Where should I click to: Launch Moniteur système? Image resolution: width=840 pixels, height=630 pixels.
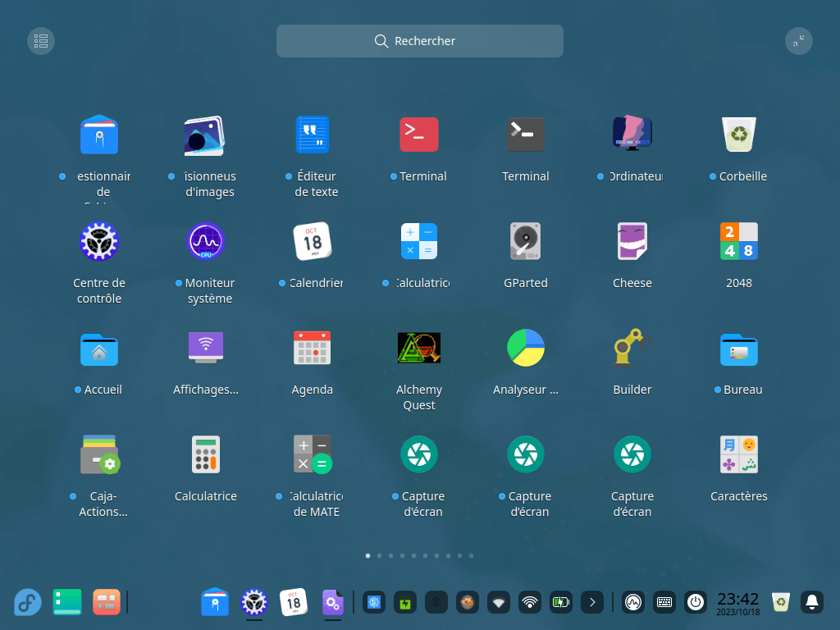206,241
